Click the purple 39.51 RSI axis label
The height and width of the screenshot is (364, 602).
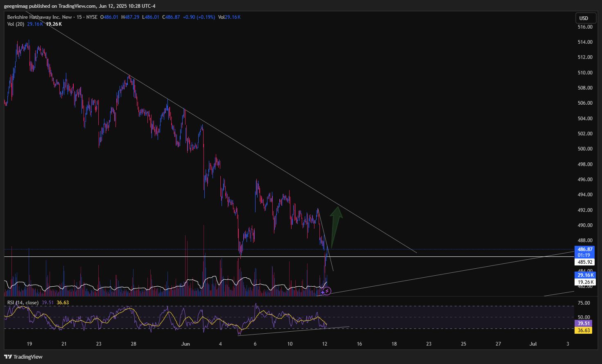[584, 323]
